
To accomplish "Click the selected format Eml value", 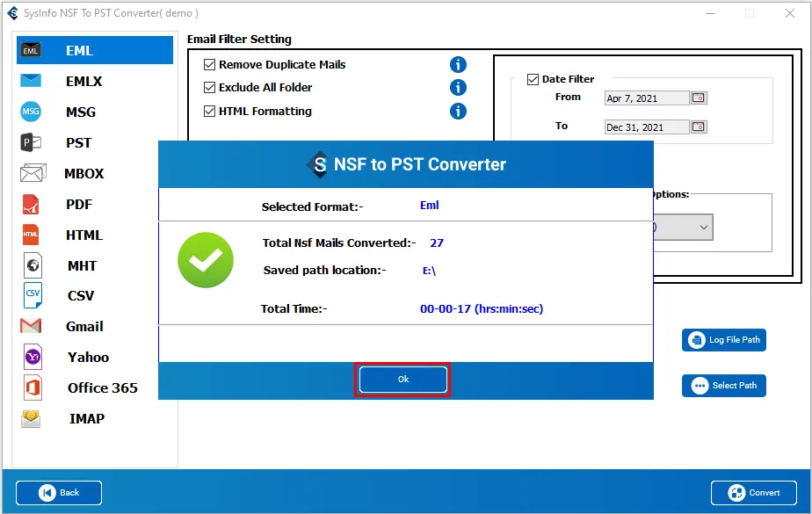I will [430, 206].
